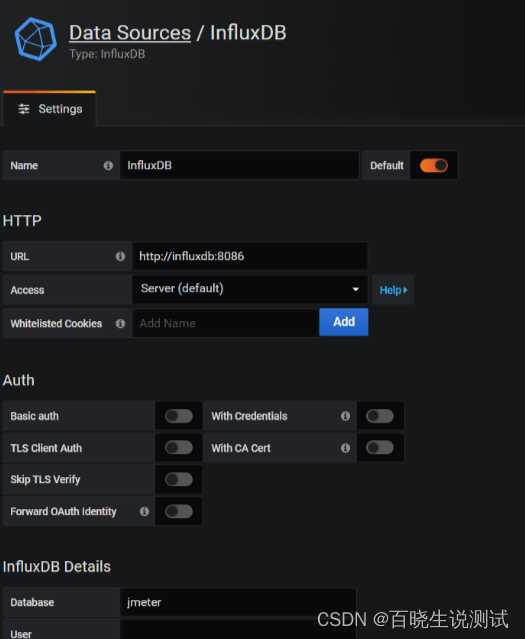The image size is (525, 639).
Task: Toggle TLS Client Auth on
Action: click(179, 447)
